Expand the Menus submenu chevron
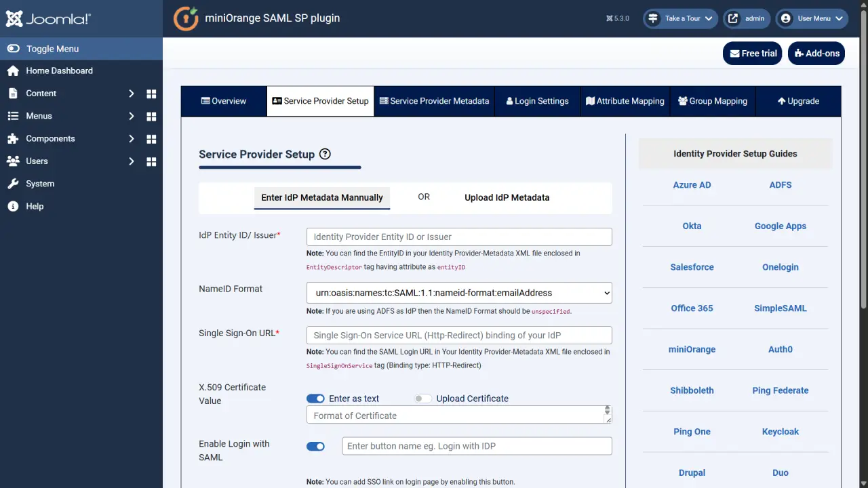The width and height of the screenshot is (868, 488). 132,116
